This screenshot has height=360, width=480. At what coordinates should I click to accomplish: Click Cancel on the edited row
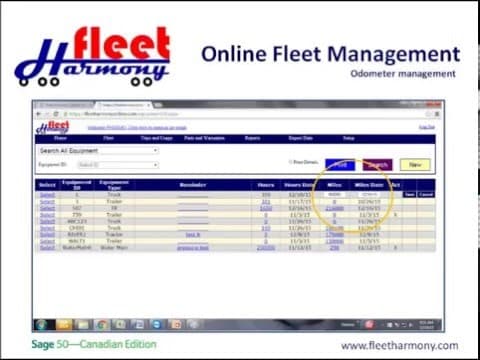[x=426, y=194]
